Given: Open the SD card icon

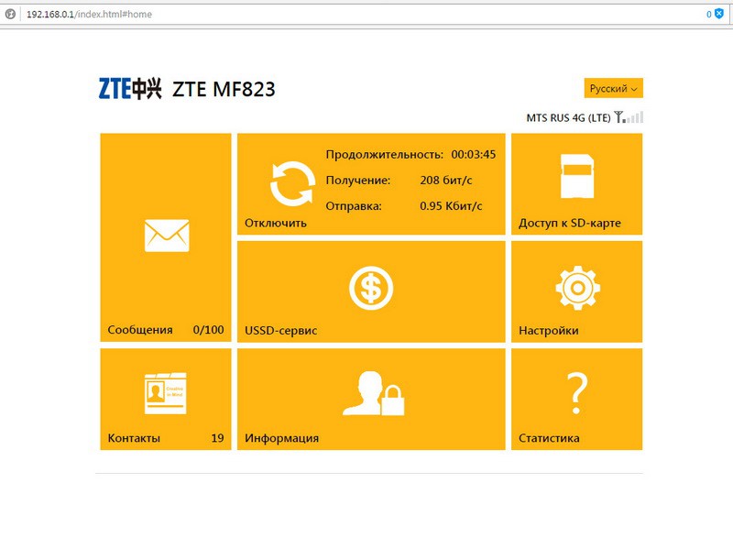Looking at the screenshot, I should coord(576,176).
